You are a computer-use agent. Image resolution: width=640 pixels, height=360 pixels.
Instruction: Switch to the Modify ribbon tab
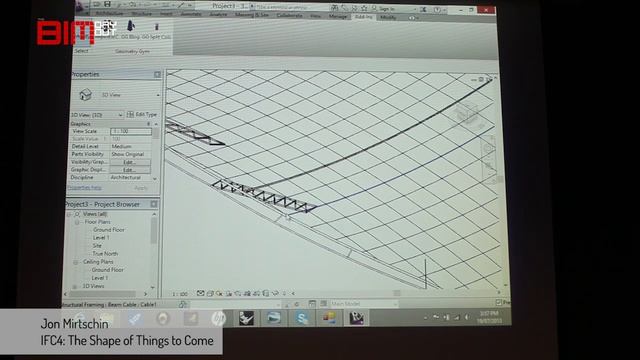coord(388,17)
